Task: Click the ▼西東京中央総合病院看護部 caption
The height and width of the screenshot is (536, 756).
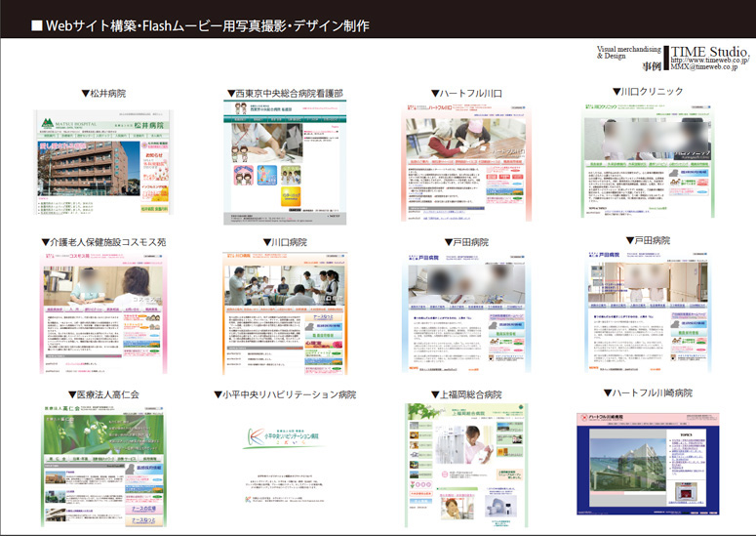Action: point(285,93)
